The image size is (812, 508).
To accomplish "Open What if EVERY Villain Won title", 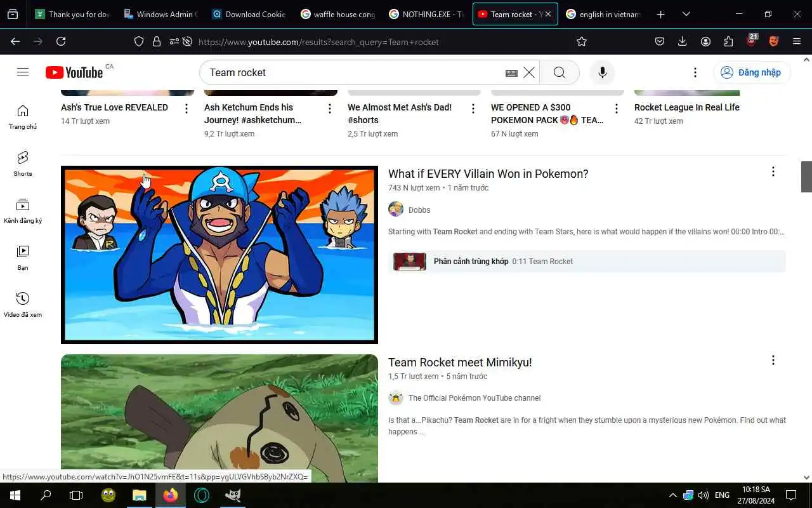I will 488,173.
